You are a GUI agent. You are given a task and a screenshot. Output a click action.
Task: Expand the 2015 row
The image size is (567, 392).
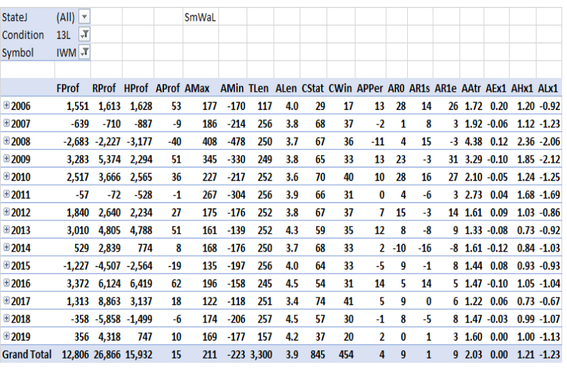tap(6, 265)
